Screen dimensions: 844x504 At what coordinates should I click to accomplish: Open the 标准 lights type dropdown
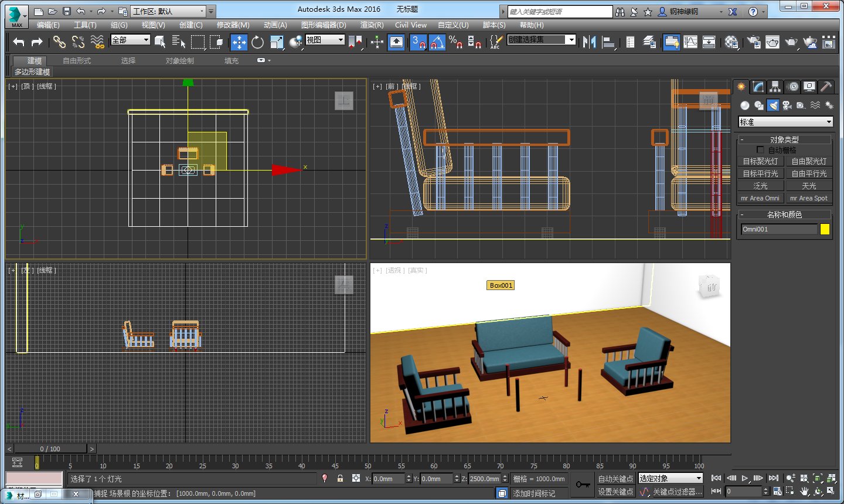785,122
